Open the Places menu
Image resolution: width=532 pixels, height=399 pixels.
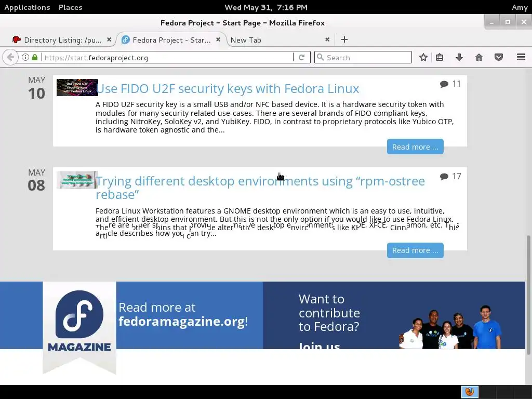coord(70,7)
